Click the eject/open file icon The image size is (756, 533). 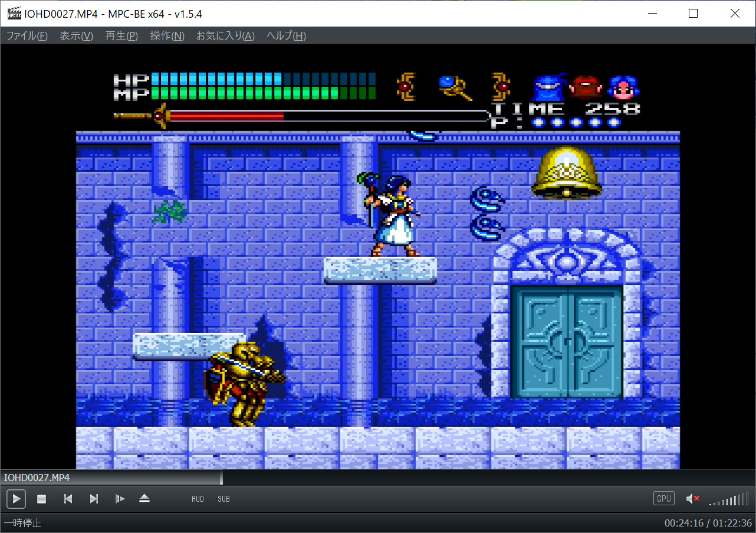click(144, 499)
